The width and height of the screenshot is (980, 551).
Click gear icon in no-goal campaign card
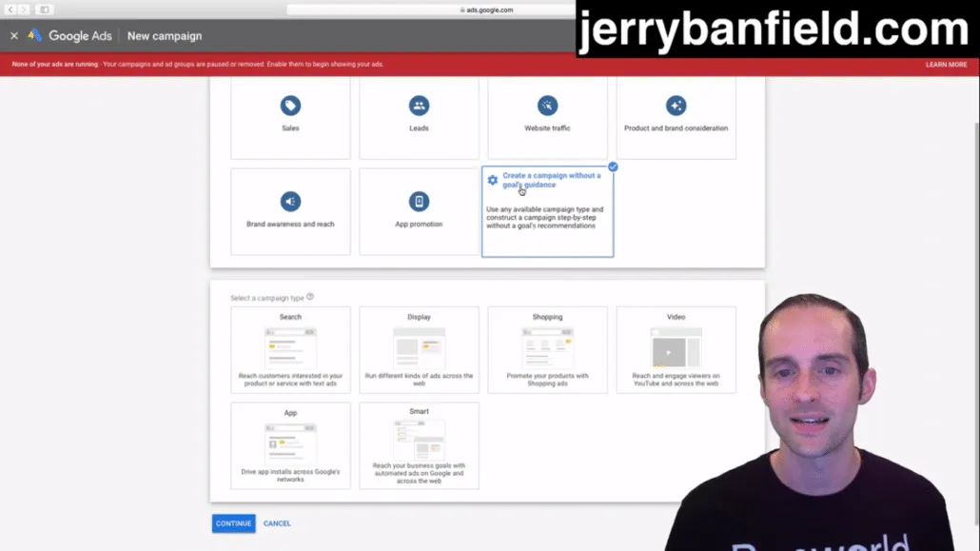(493, 180)
